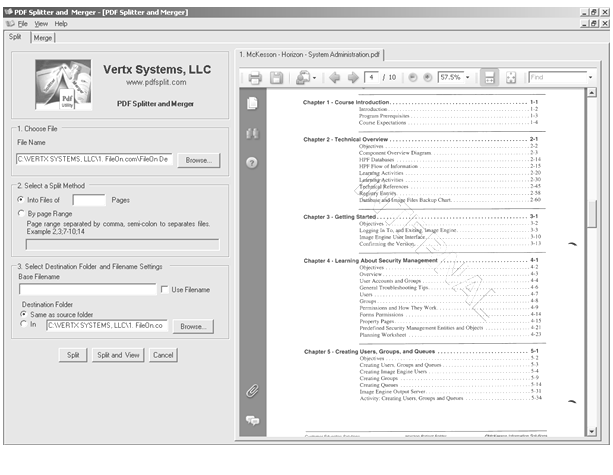The height and width of the screenshot is (475, 613).
Task: Browse for the destination folder
Action: [194, 326]
